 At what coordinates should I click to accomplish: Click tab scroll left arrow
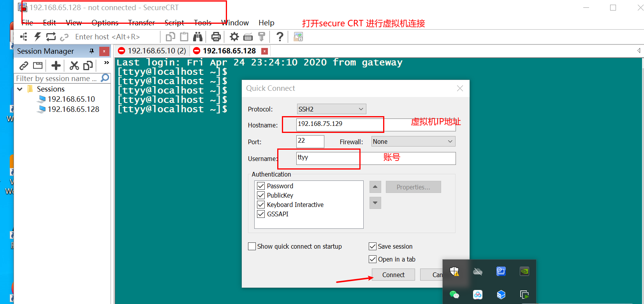click(x=639, y=51)
